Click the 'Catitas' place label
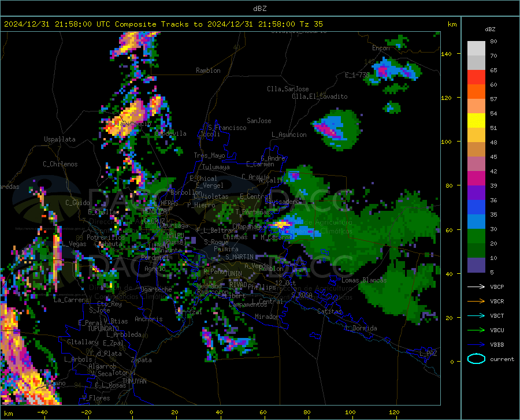This screenshot has height=420, width=520. click(x=330, y=311)
